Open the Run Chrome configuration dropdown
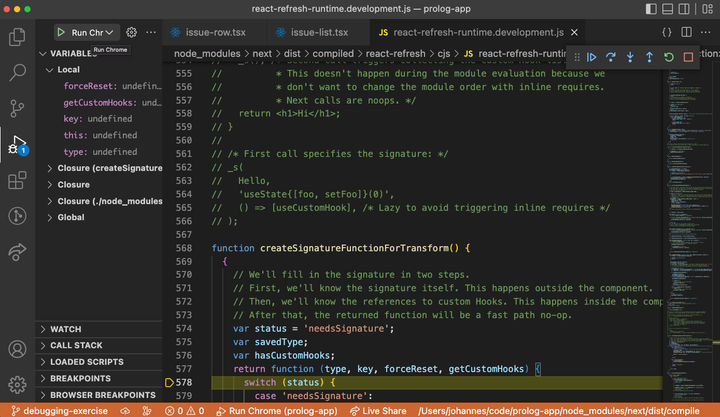Viewport: 720px width, 417px height. pyautogui.click(x=110, y=33)
